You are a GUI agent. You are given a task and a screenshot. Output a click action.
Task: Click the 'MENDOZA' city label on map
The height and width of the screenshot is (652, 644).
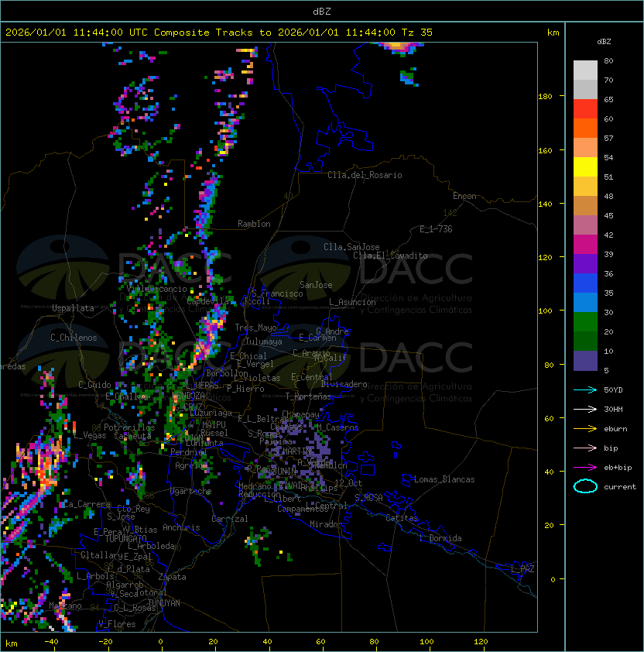tap(188, 395)
